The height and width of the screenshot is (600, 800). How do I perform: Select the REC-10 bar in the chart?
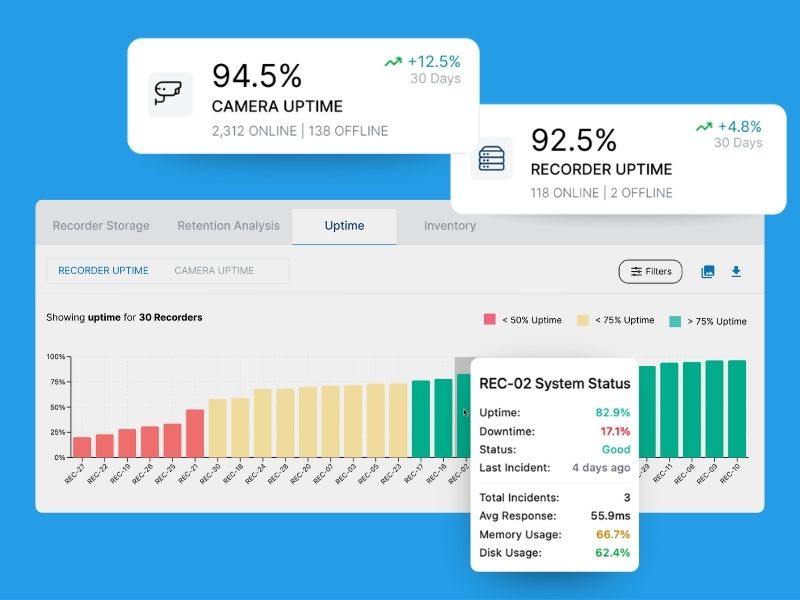point(737,409)
